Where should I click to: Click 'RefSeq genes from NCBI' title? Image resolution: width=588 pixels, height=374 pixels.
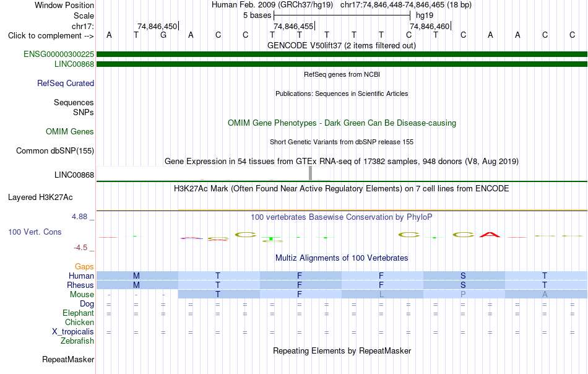(x=342, y=75)
